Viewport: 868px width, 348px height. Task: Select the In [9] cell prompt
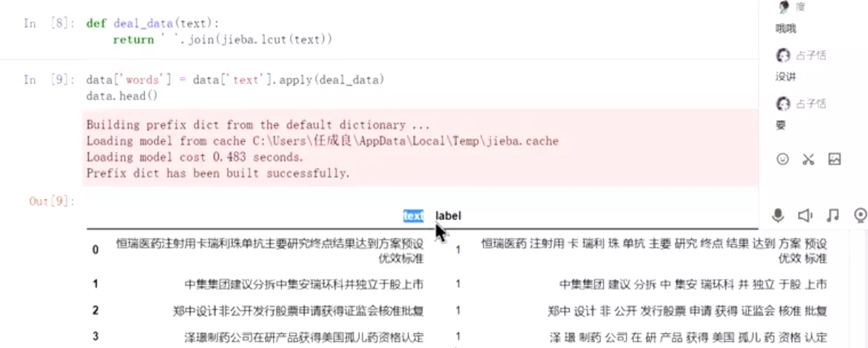47,79
